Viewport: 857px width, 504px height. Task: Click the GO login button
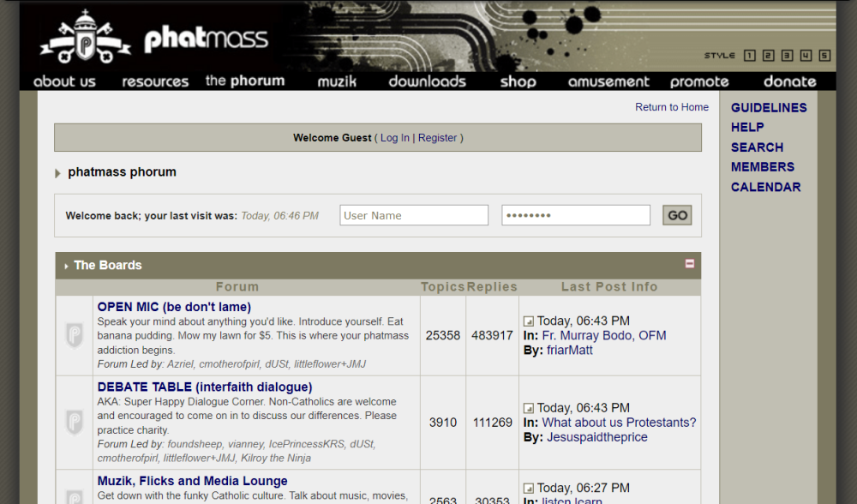tap(677, 215)
